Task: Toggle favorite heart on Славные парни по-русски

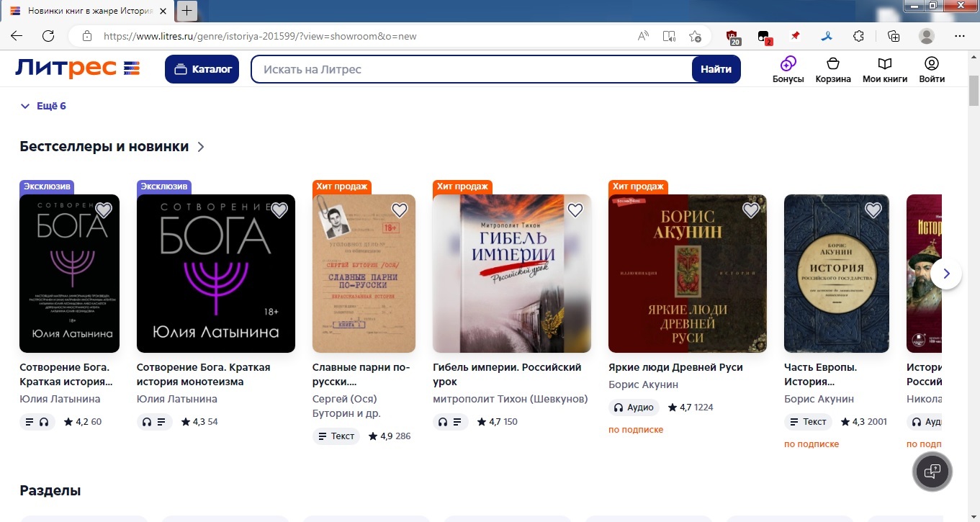Action: click(400, 210)
